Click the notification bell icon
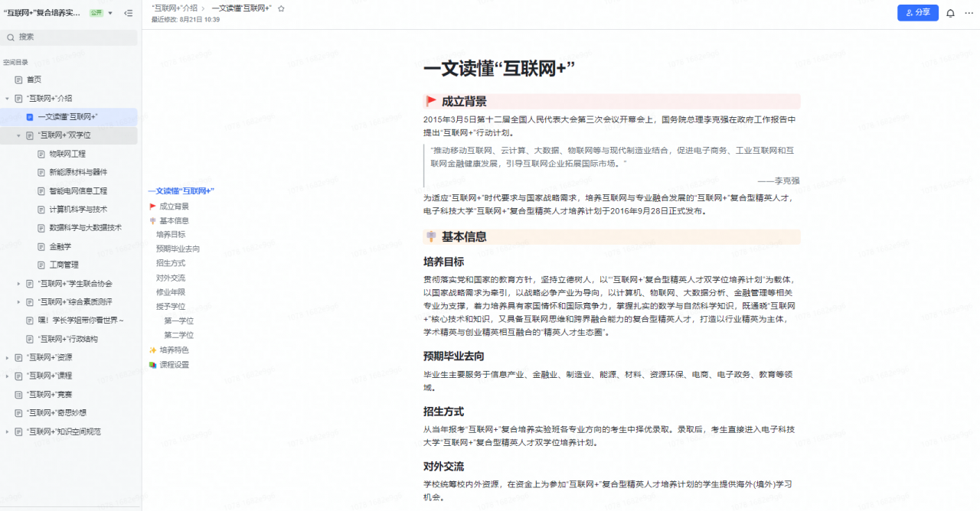 click(x=950, y=13)
